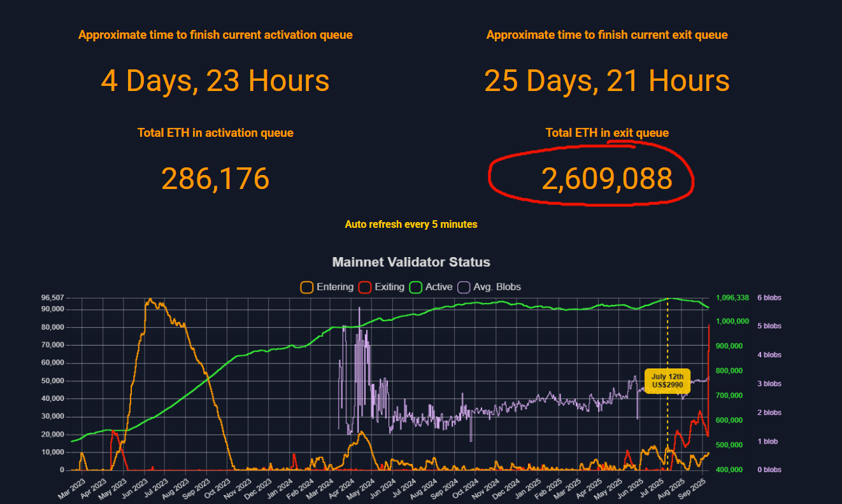Click the July 12th US$2990 marker label
This screenshot has height=504, width=842.
pos(667,381)
